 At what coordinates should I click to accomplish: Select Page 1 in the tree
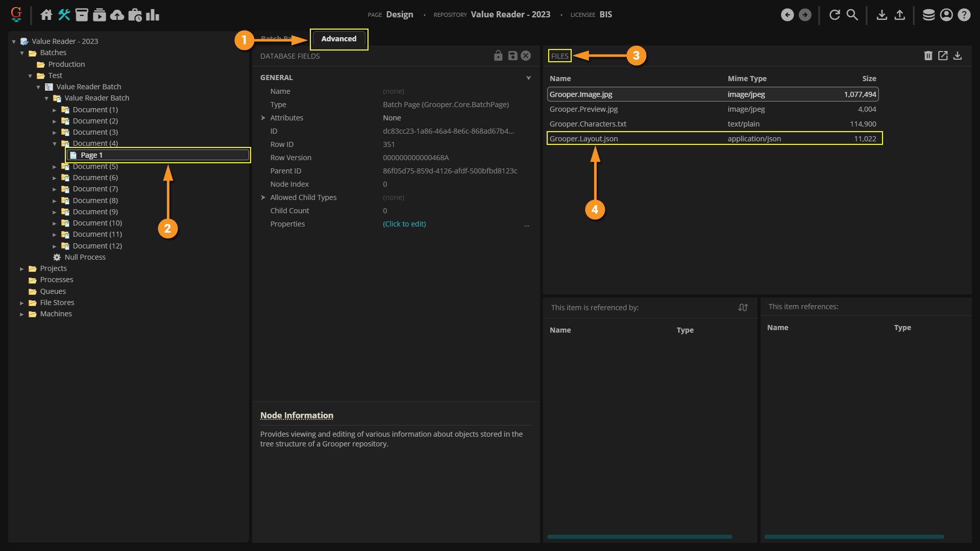pos(92,155)
